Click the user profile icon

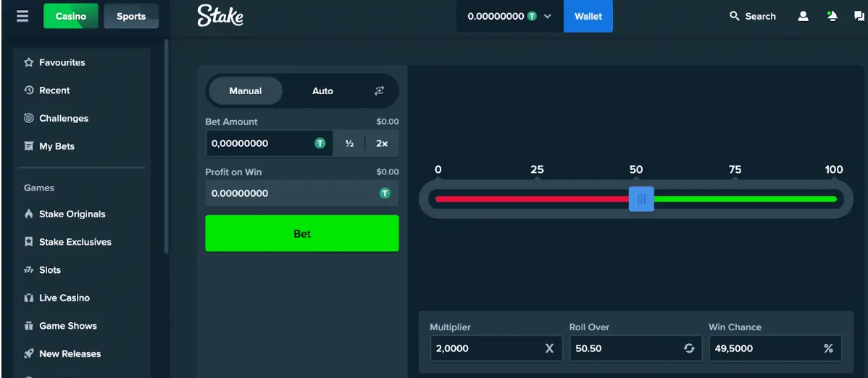pos(803,16)
